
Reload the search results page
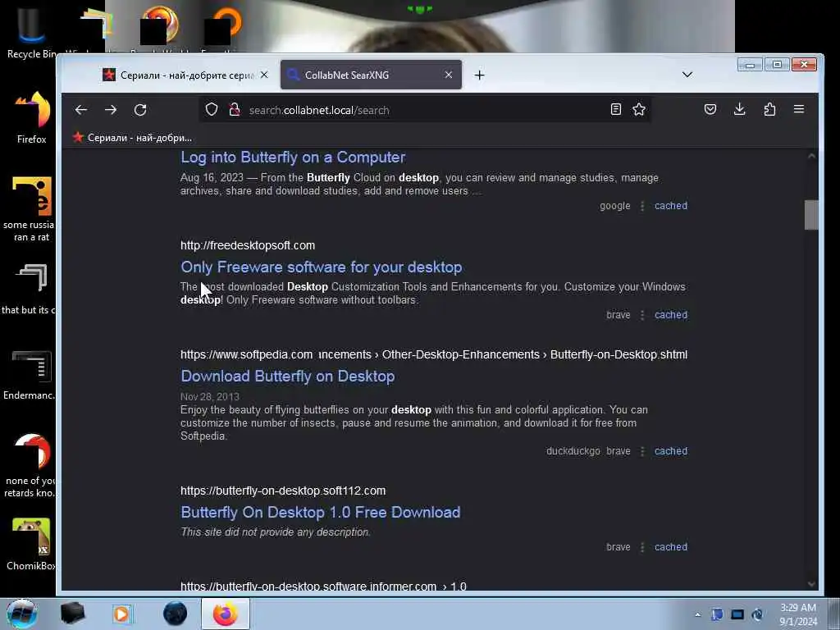click(140, 110)
